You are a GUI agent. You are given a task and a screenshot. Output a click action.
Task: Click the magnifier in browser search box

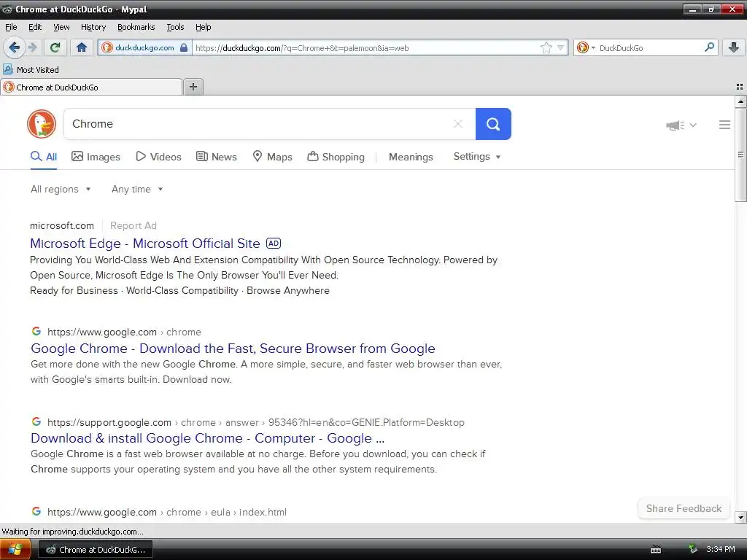click(x=709, y=47)
